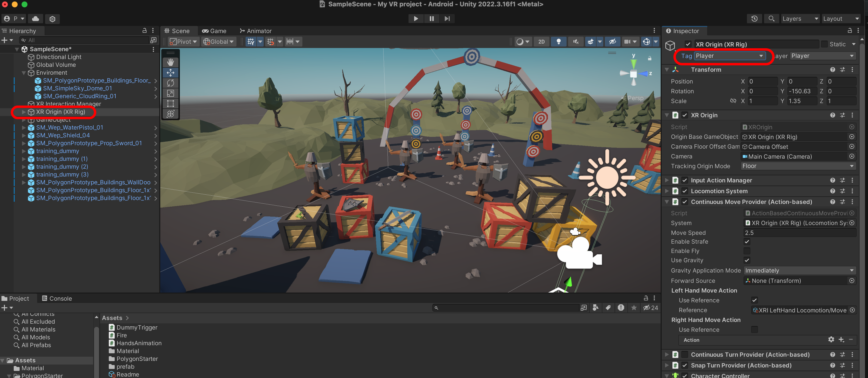Click the Play button

[x=416, y=19]
